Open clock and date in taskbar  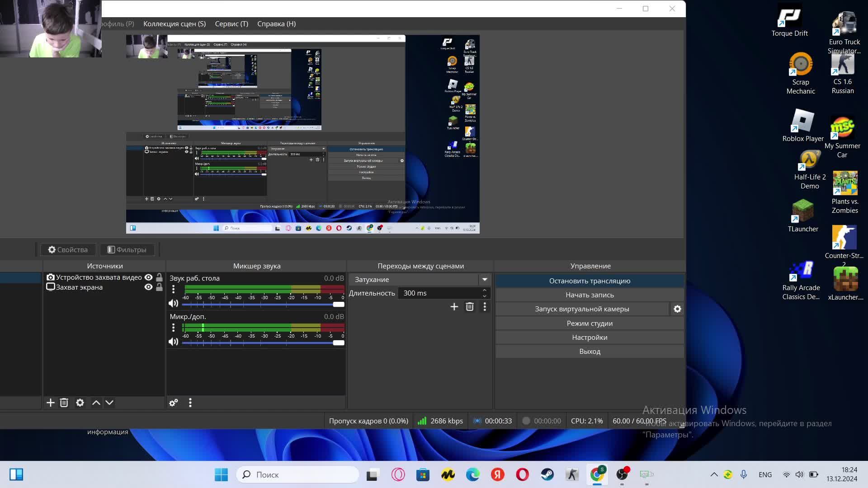coord(842,474)
